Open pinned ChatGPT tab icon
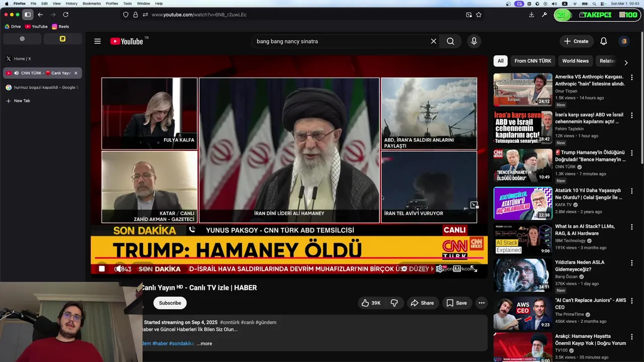 click(22, 39)
